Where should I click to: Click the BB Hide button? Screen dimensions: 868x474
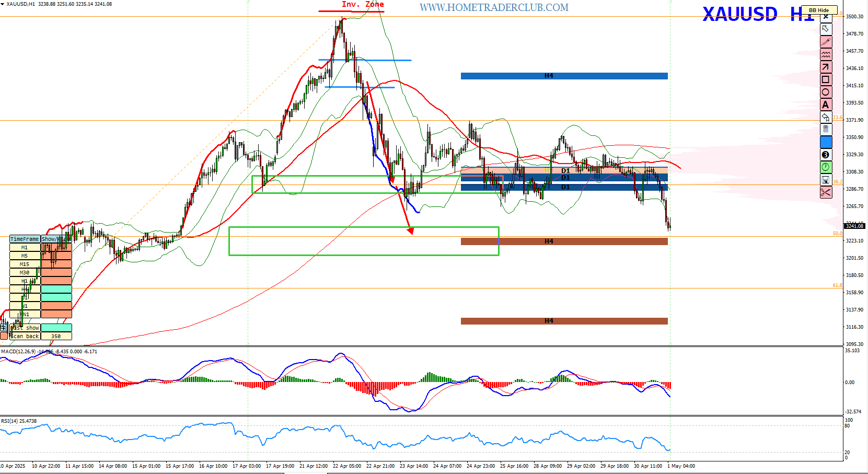[x=819, y=10]
